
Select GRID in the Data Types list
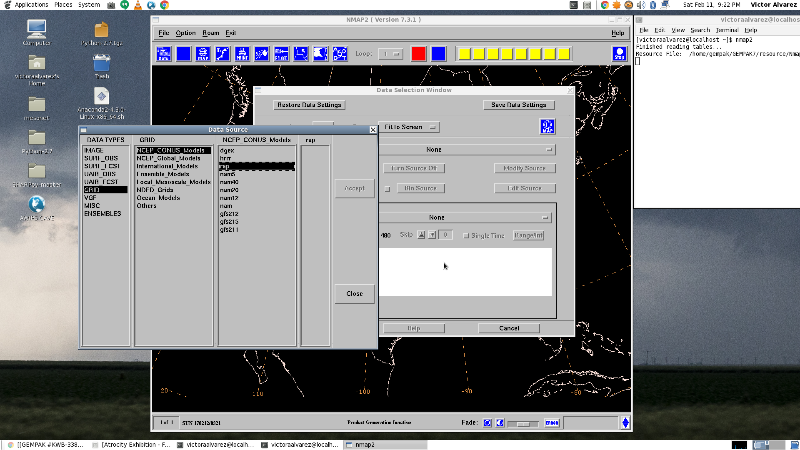92,189
